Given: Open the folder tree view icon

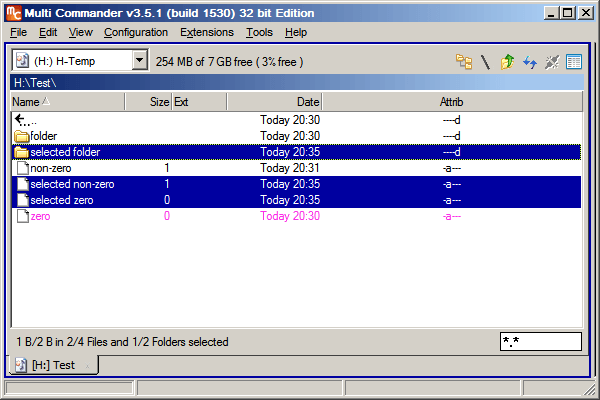Looking at the screenshot, I should click(x=464, y=62).
